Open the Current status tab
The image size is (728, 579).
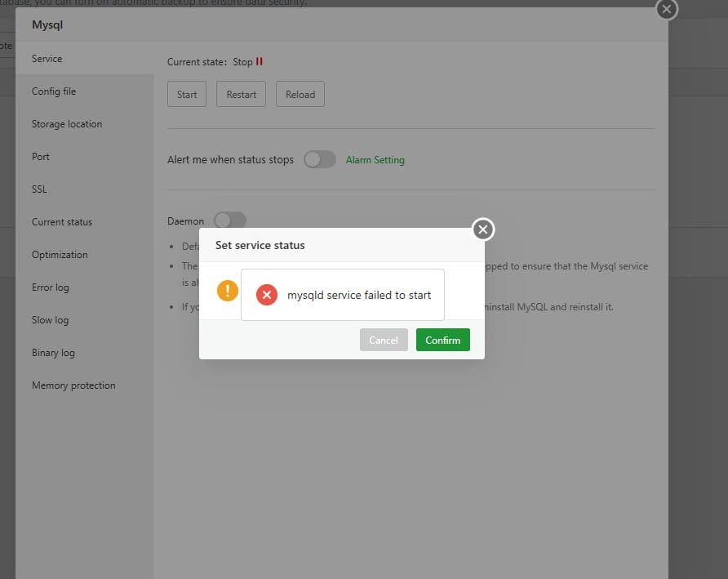click(x=85, y=222)
